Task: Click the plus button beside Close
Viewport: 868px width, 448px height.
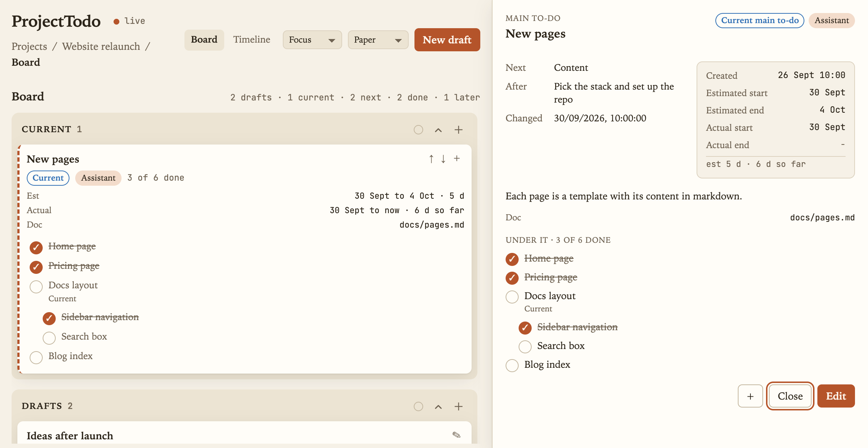Action: point(750,396)
